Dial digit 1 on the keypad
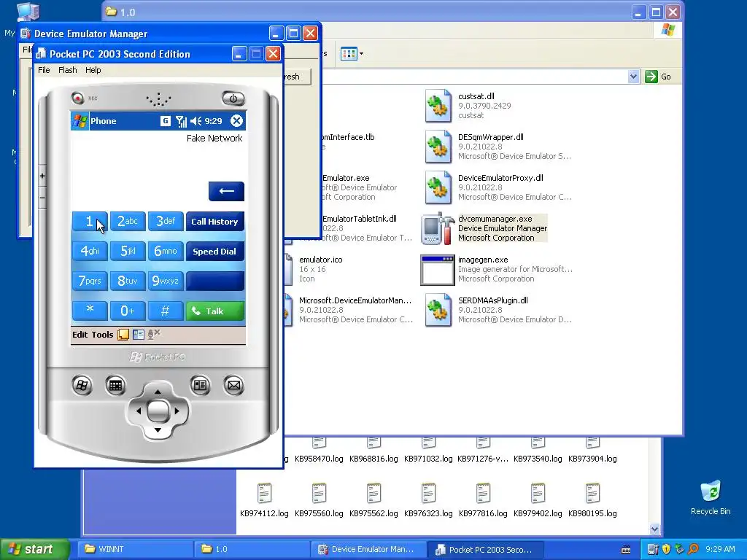This screenshot has height=560, width=747. (90, 222)
